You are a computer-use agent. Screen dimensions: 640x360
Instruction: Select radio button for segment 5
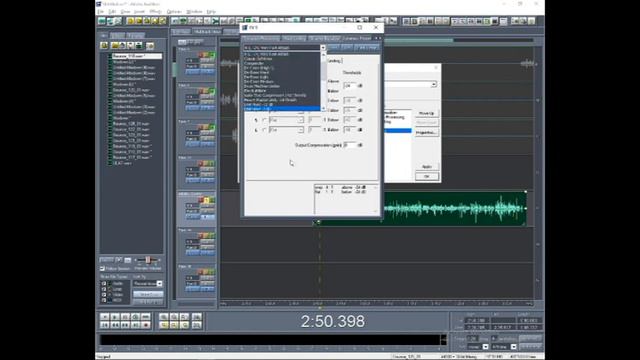point(264,120)
